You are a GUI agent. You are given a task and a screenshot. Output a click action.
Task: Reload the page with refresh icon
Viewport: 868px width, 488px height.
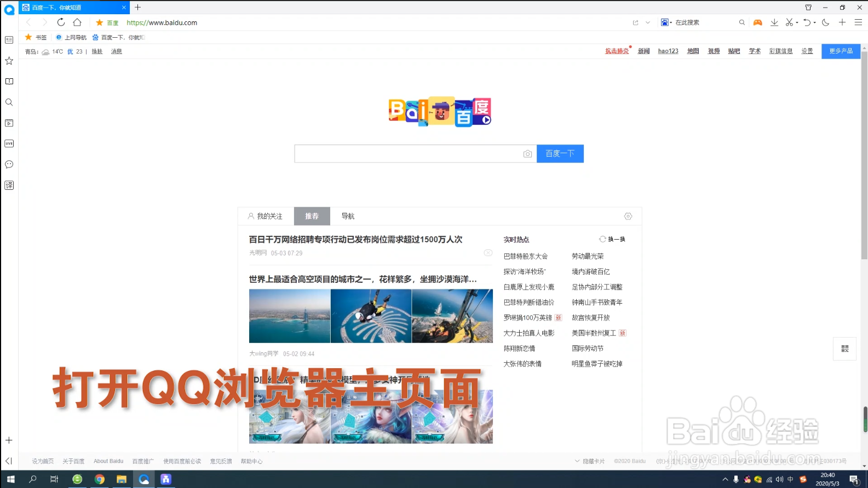tap(61, 22)
